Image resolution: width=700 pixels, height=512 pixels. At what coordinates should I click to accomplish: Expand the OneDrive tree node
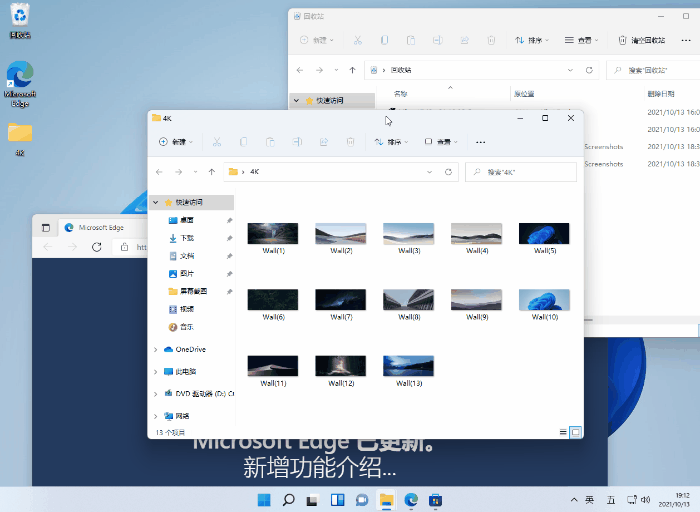(156, 350)
